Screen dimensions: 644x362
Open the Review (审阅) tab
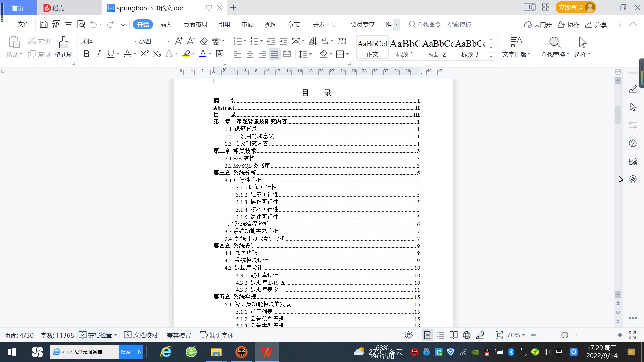point(248,24)
